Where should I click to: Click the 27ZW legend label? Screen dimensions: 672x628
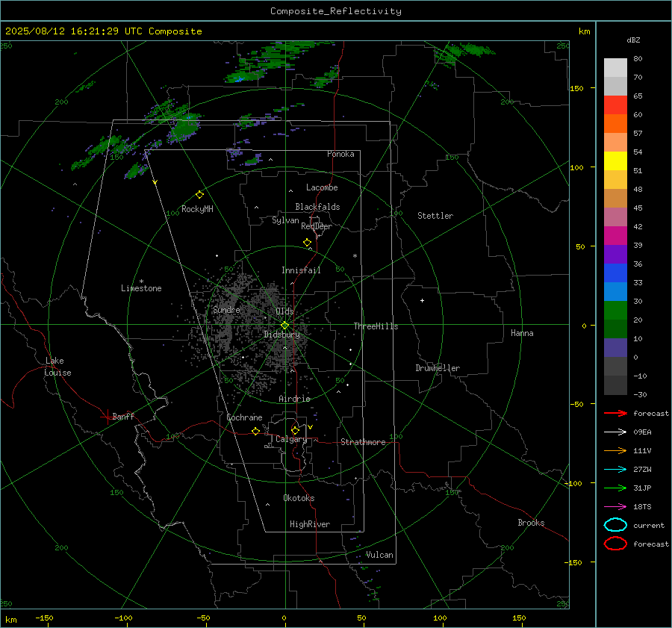pyautogui.click(x=642, y=470)
